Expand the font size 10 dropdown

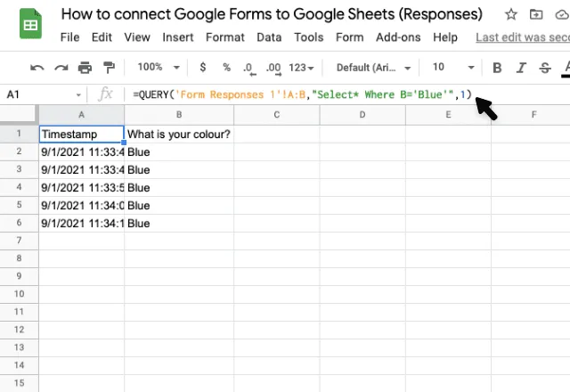point(453,68)
